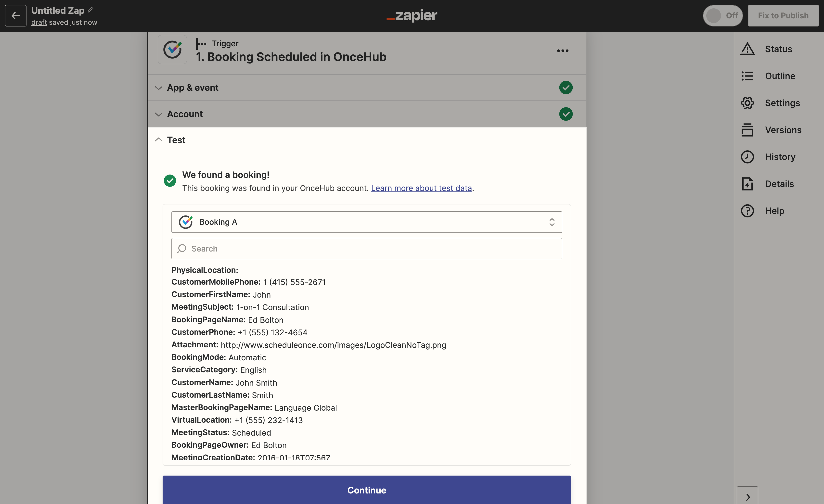Viewport: 824px width, 504px height.
Task: Click the up-down arrows on Booking A selector
Action: [x=552, y=222]
